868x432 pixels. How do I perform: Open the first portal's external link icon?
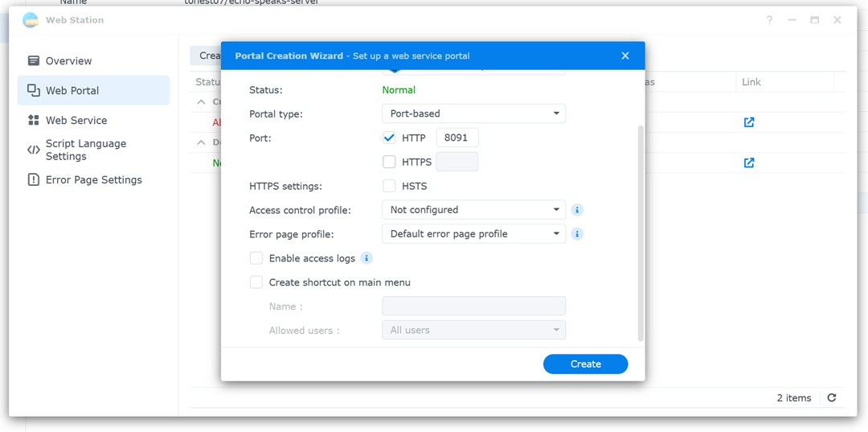coord(749,122)
